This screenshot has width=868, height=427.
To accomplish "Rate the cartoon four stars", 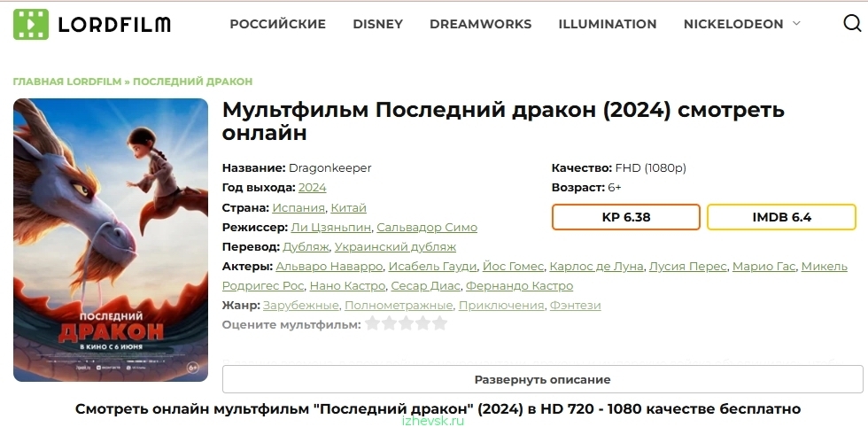I will pos(423,322).
